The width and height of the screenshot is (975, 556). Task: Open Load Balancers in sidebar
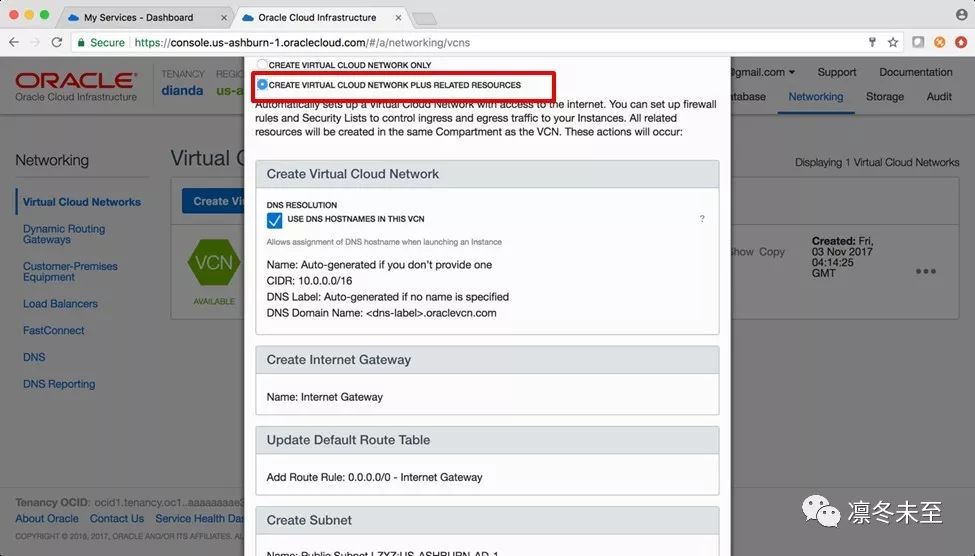pyautogui.click(x=60, y=303)
